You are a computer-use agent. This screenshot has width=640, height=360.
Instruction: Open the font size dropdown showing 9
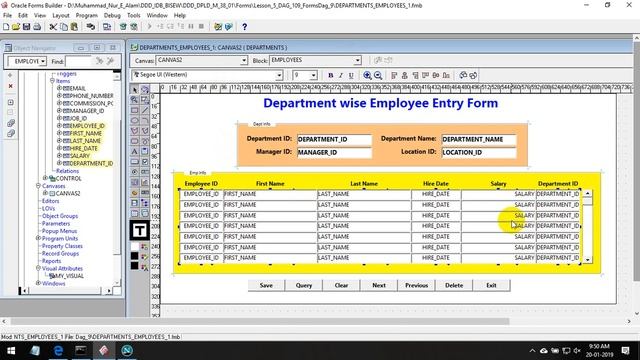tap(313, 75)
